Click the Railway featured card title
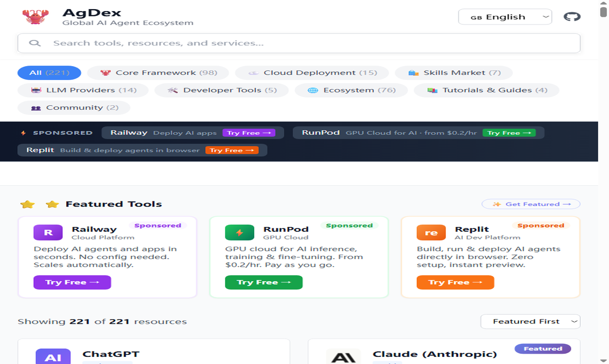609x364 pixels. pyautogui.click(x=94, y=229)
